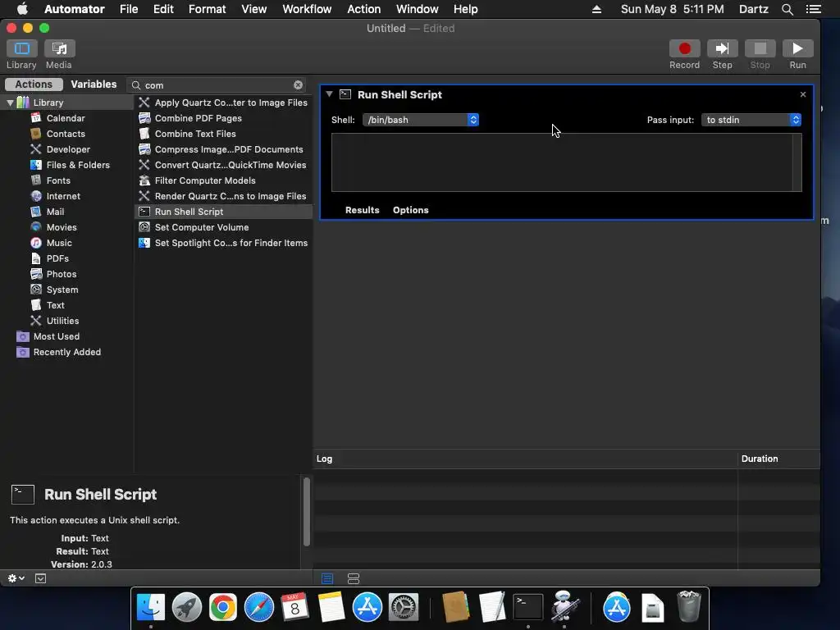Click the Step toolbar icon

click(722, 48)
